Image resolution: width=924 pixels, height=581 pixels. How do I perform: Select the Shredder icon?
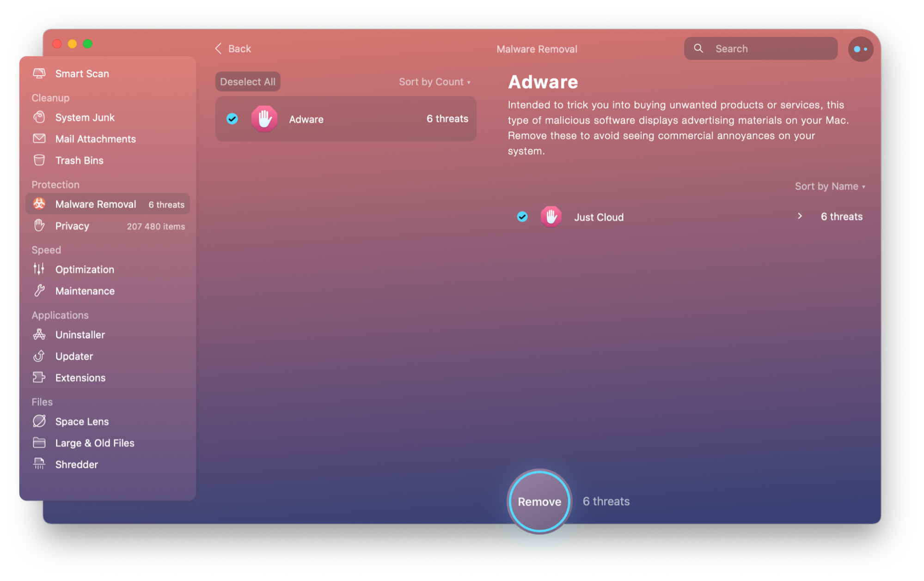click(39, 465)
